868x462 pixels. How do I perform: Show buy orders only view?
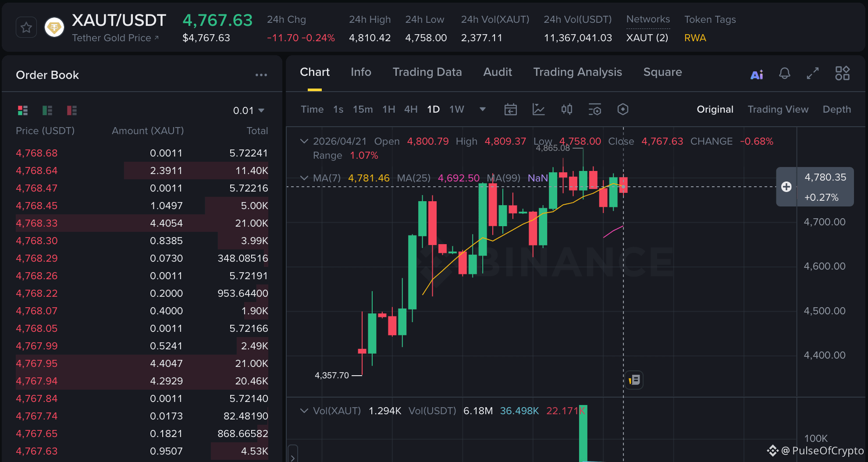(x=47, y=110)
